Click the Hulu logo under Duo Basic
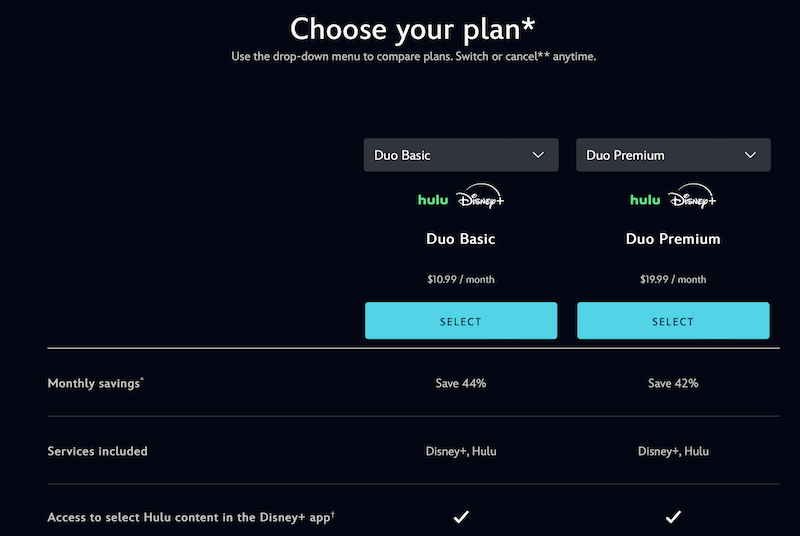Screen dimensions: 800x536 coord(433,200)
